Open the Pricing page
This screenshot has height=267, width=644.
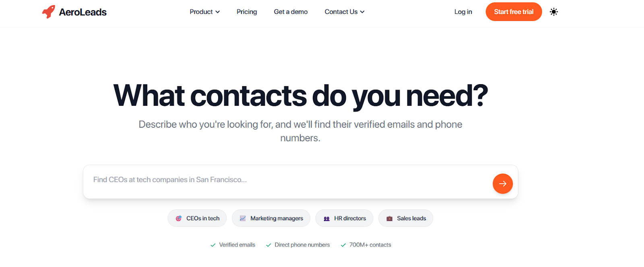246,12
